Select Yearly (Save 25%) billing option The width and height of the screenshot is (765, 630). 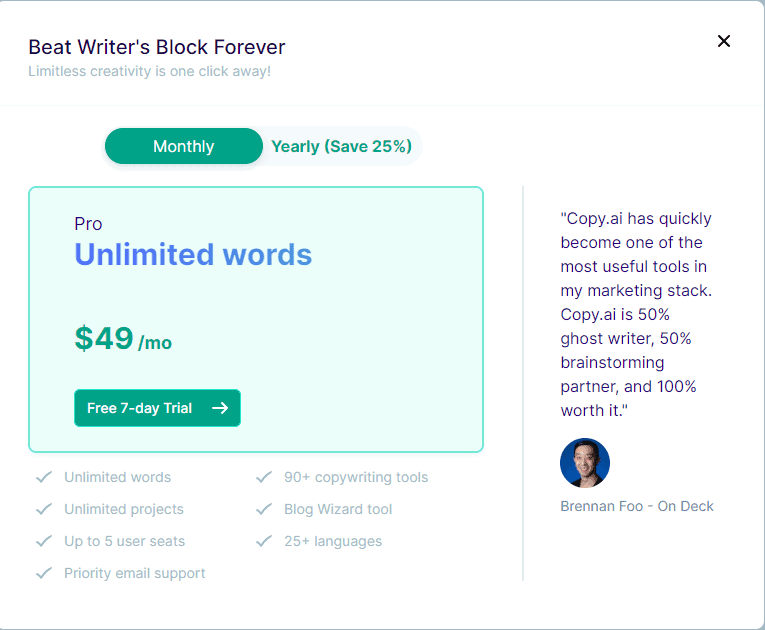(341, 146)
